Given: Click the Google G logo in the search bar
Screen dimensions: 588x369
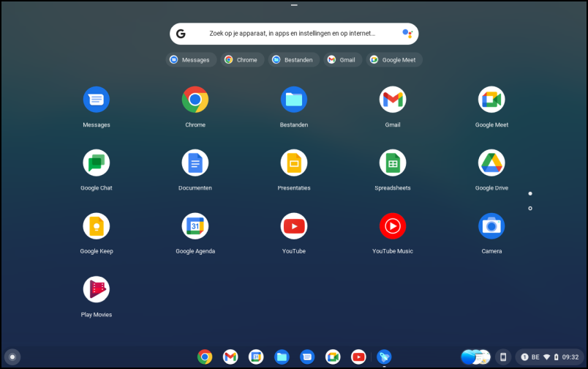Looking at the screenshot, I should [181, 34].
